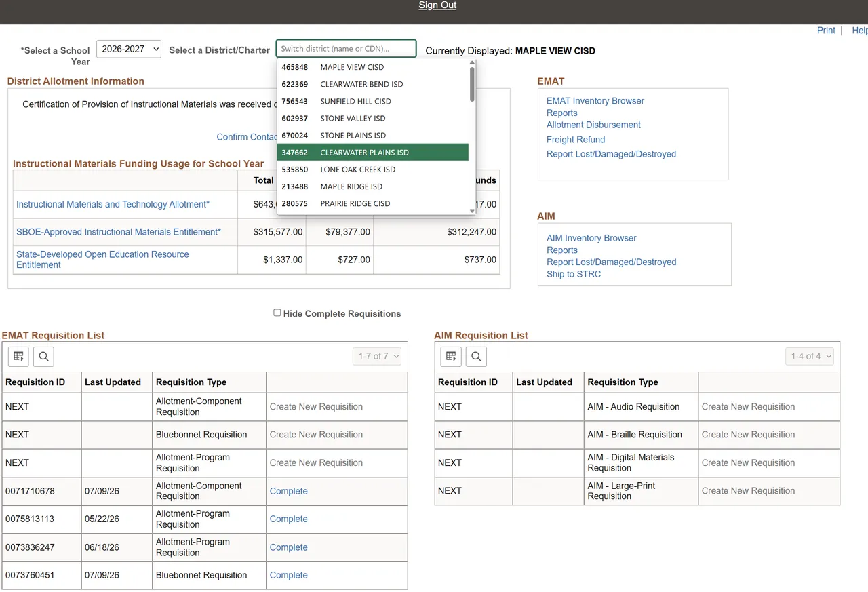This screenshot has height=592, width=868.
Task: Open AIM rows 1-4 of 4 dropdown
Action: (x=809, y=356)
